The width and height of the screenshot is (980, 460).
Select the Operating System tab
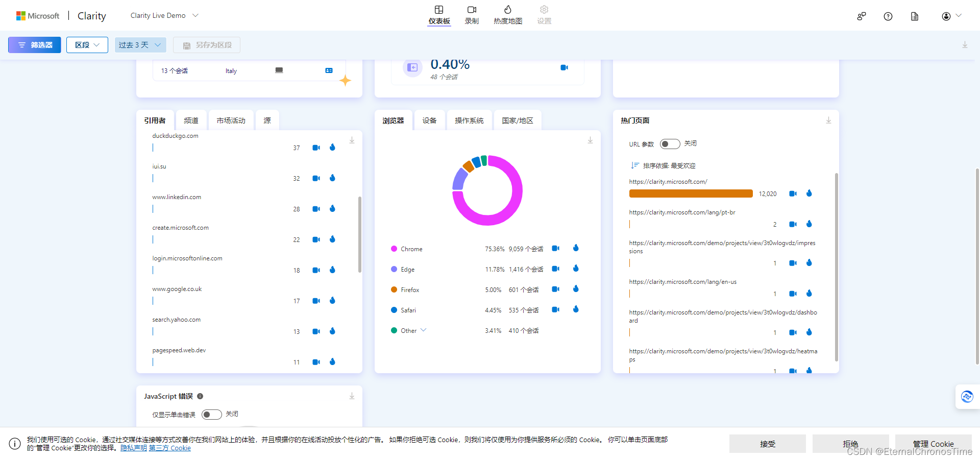tap(470, 120)
